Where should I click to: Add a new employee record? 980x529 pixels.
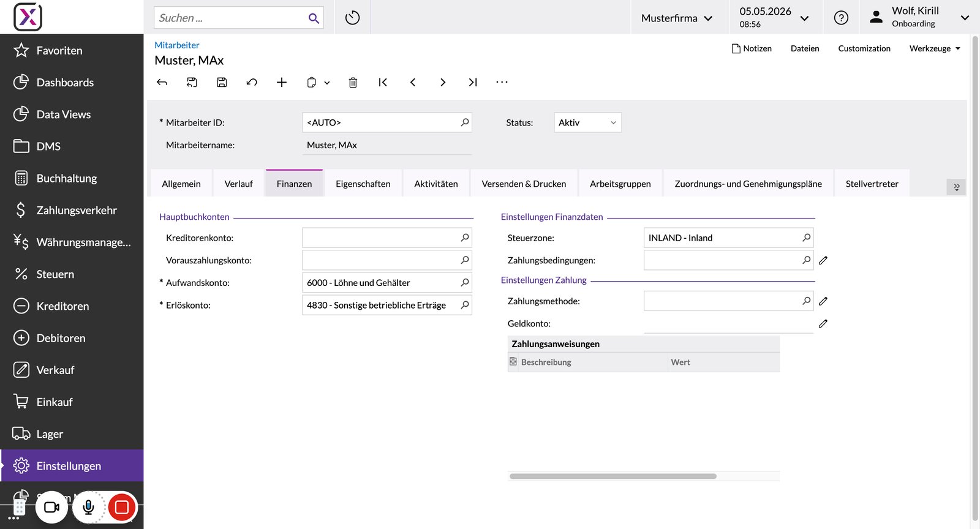point(282,82)
